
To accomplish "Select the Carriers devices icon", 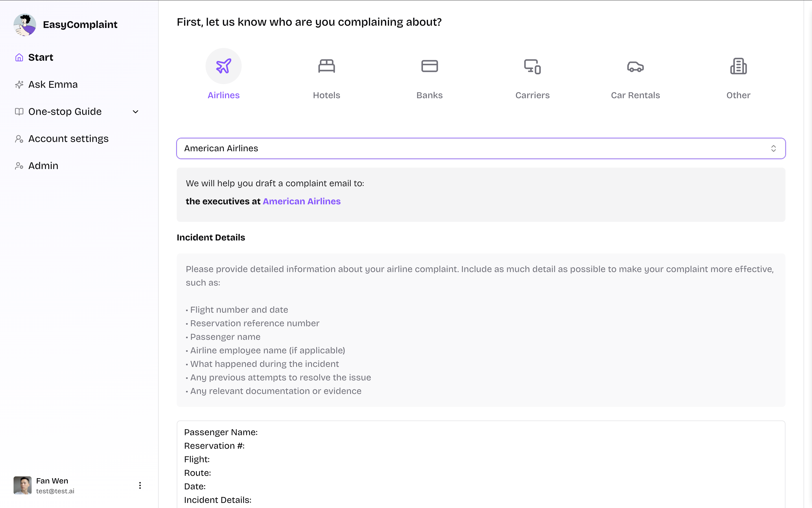I will tap(532, 66).
